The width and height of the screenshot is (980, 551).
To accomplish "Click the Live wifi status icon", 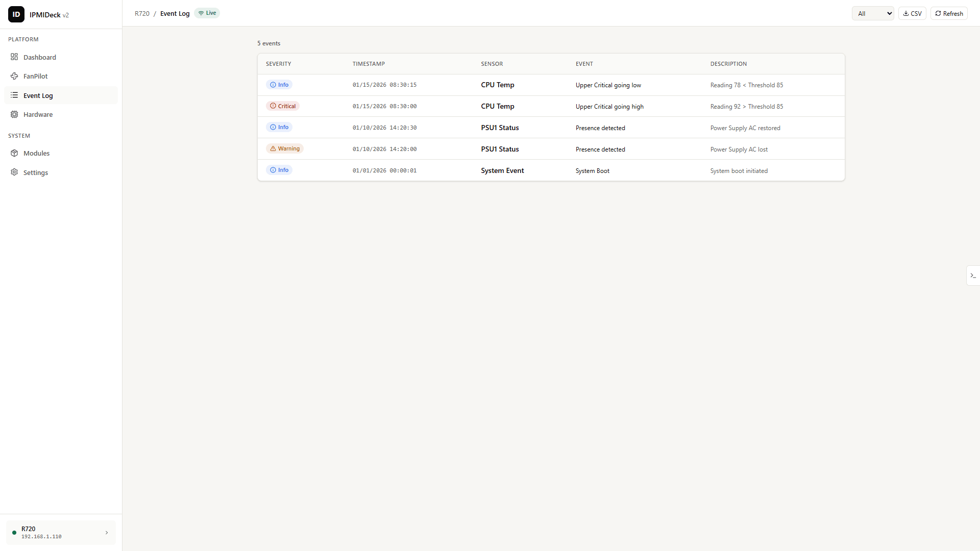I will [x=201, y=13].
